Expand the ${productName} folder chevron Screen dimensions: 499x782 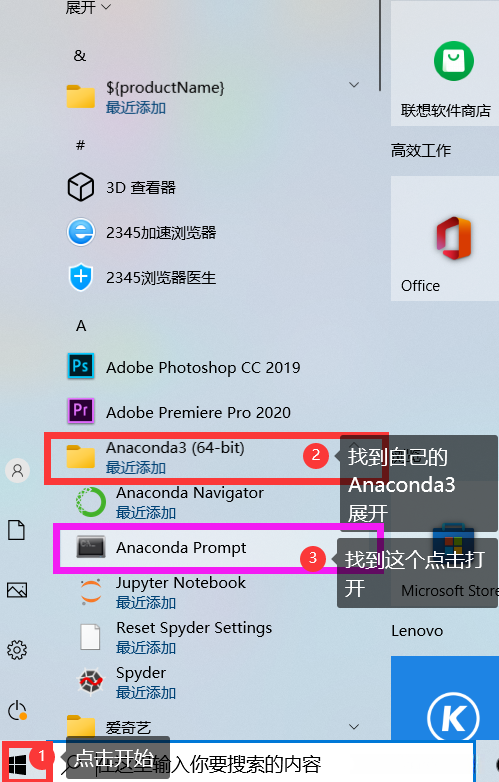coord(354,85)
